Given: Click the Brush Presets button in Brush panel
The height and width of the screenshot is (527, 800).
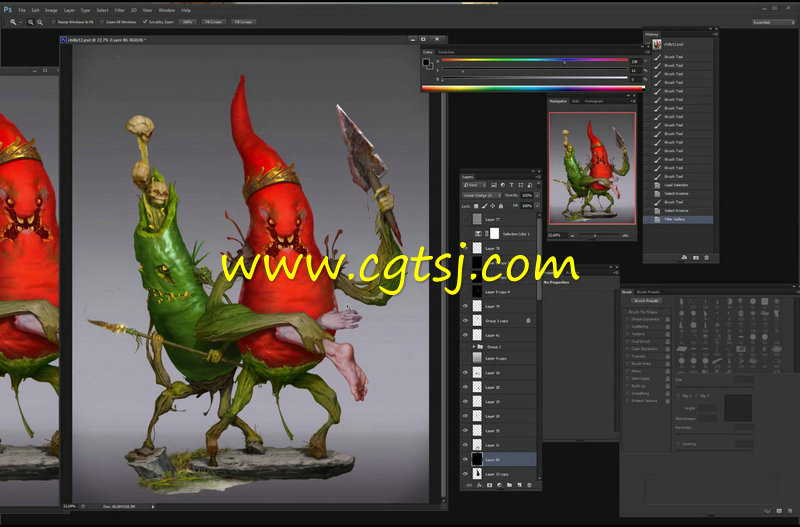Looking at the screenshot, I should (x=646, y=301).
